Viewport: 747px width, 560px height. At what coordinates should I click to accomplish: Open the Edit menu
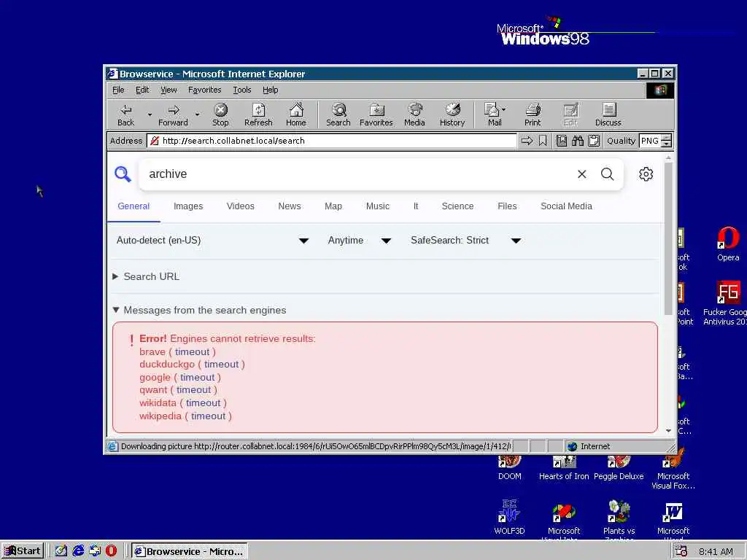142,90
